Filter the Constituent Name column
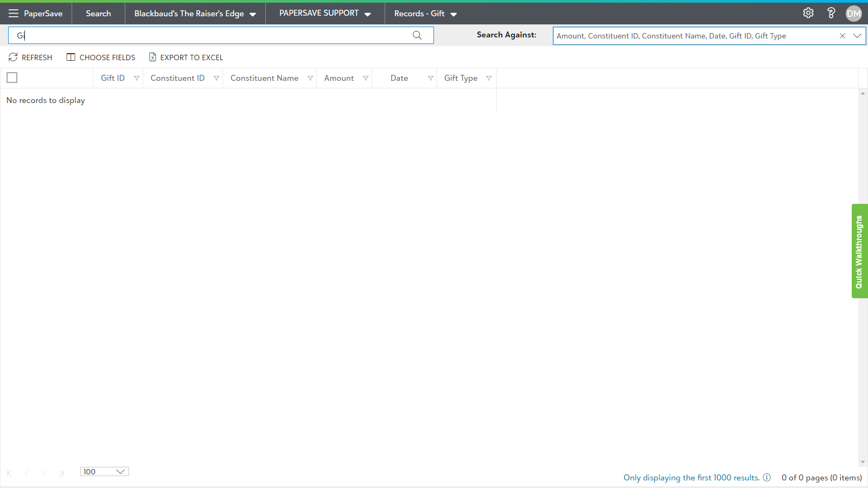This screenshot has height=488, width=868. click(x=310, y=78)
